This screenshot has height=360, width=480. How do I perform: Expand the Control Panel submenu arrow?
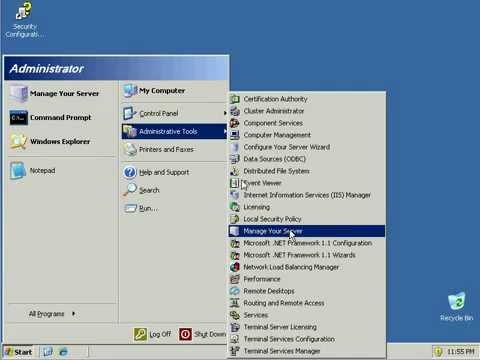coord(225,113)
